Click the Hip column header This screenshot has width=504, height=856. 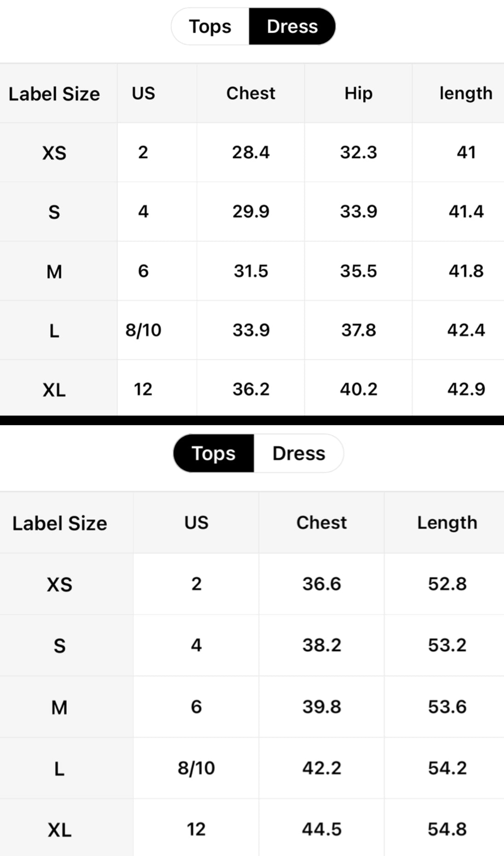pyautogui.click(x=359, y=93)
